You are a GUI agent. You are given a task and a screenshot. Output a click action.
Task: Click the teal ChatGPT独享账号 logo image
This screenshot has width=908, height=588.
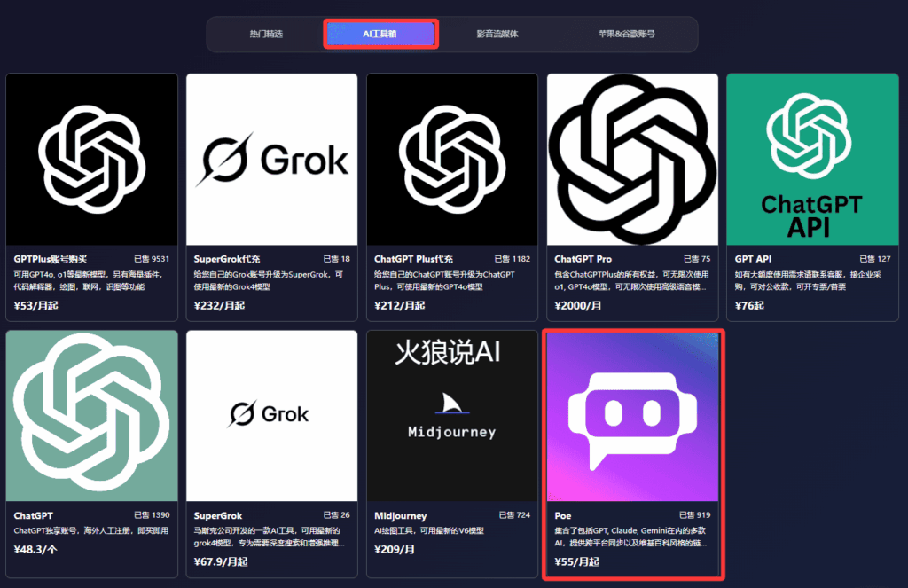click(x=91, y=415)
